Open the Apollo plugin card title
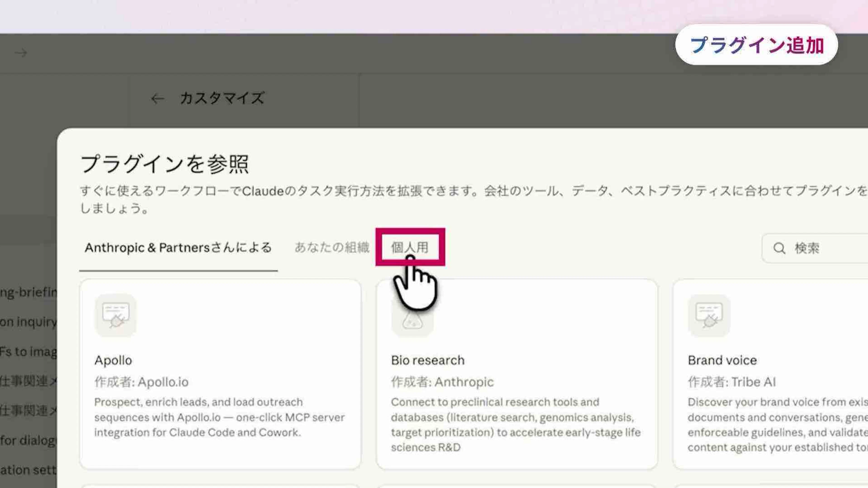The image size is (868, 488). tap(113, 360)
